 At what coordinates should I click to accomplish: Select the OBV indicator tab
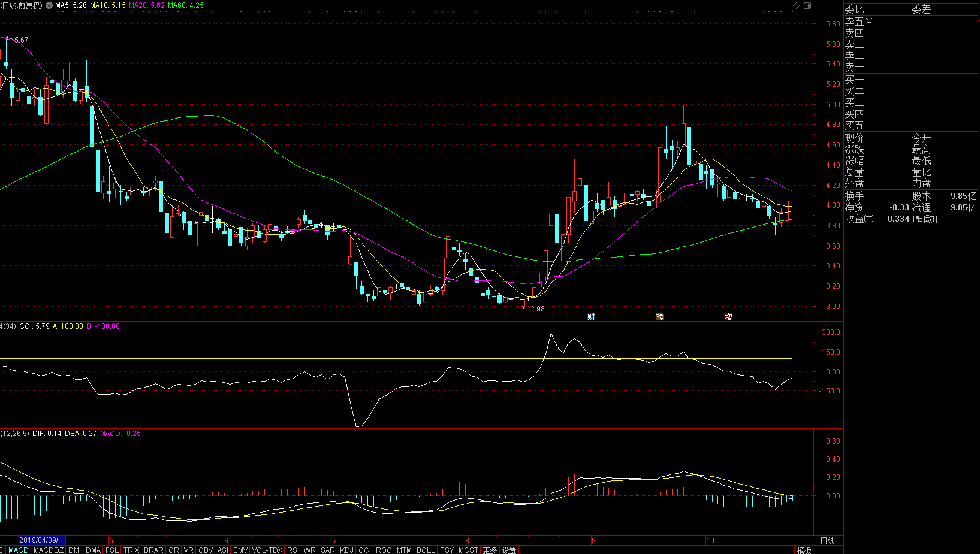pyautogui.click(x=206, y=550)
